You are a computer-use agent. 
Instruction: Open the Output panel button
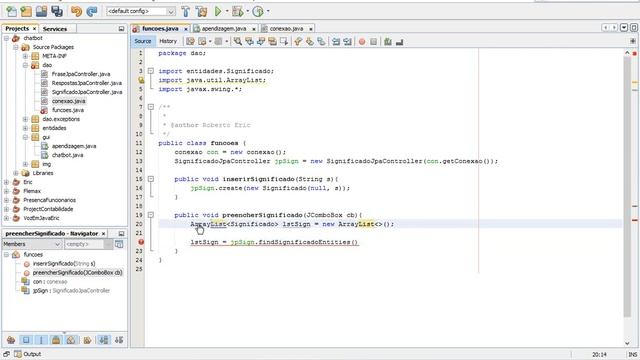tap(28, 354)
